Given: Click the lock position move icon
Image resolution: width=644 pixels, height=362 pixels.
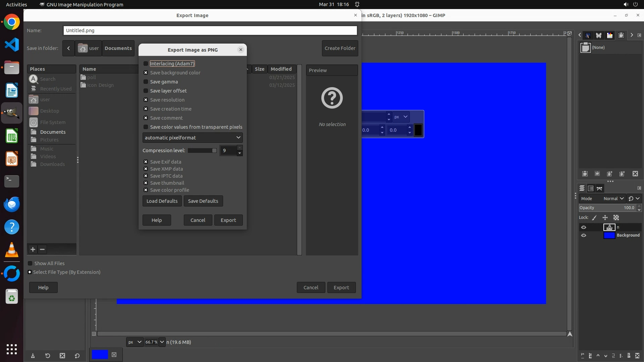Looking at the screenshot, I should (x=605, y=218).
